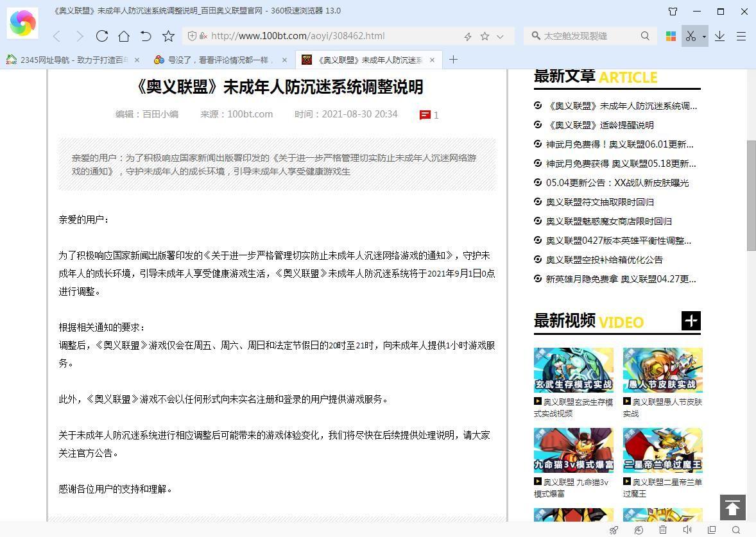Open 05.04更新公告 article link
The width and height of the screenshot is (756, 537).
click(x=617, y=183)
